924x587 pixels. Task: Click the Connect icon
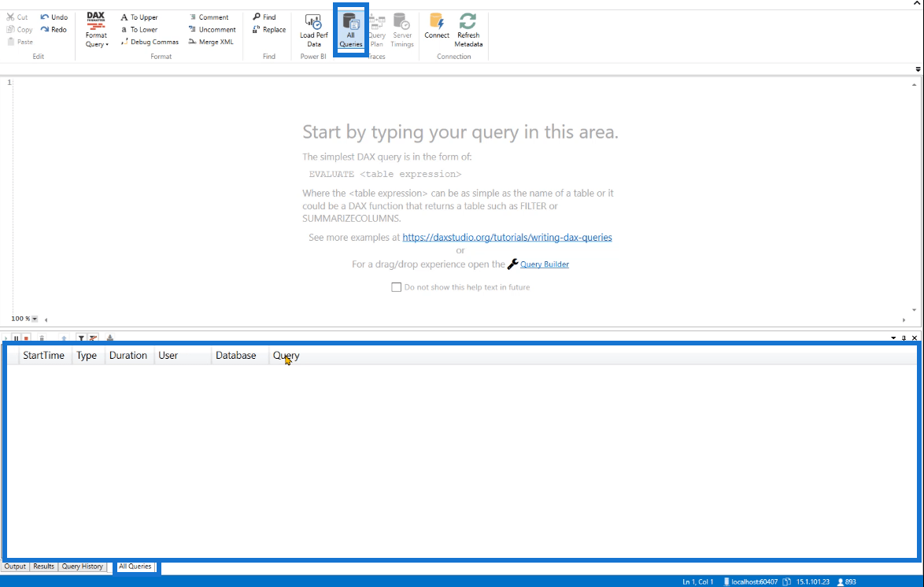(437, 21)
